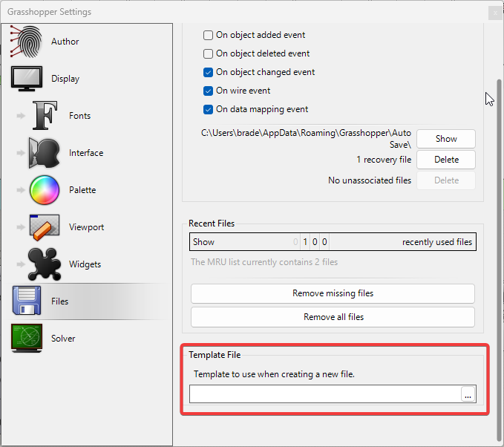Enable On object added event checkbox

[x=208, y=35]
